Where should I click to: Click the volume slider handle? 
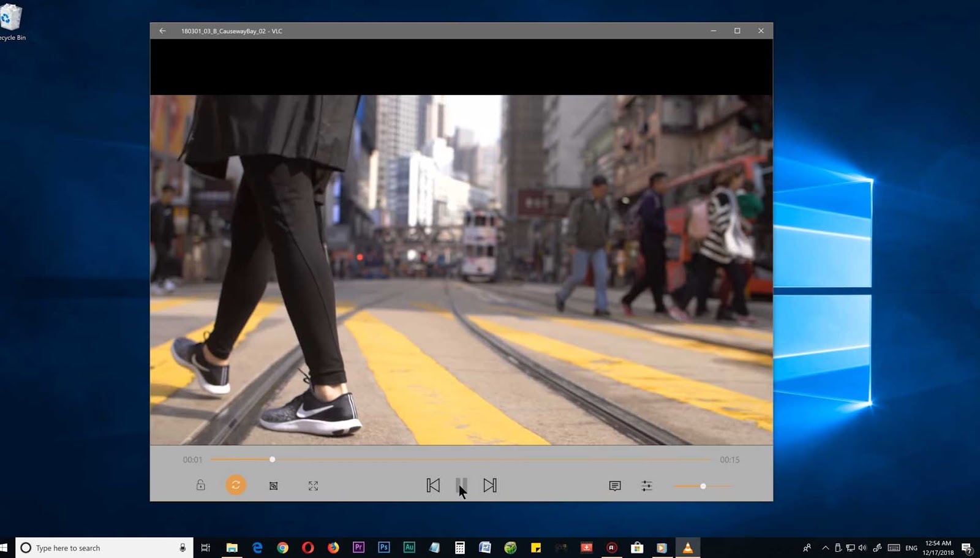tap(703, 486)
